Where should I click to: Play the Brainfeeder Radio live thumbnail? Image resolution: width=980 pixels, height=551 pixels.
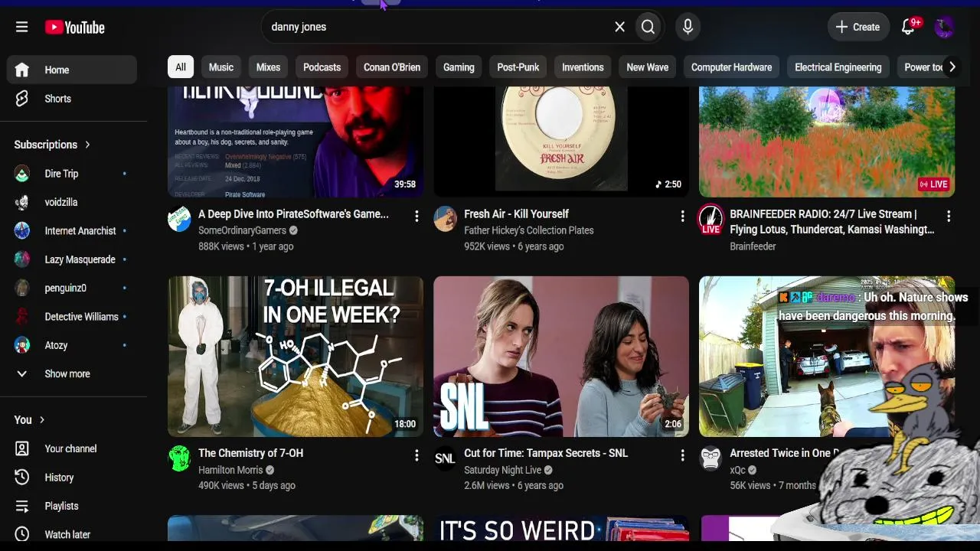point(827,142)
